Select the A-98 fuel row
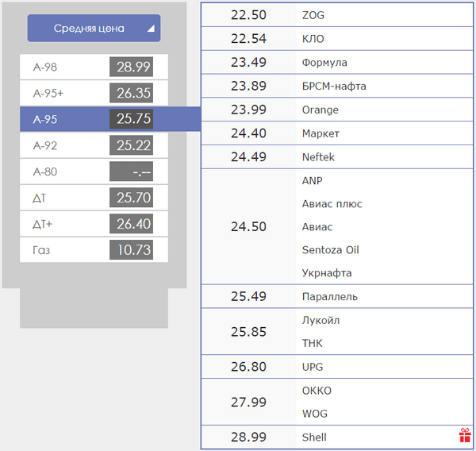476x451 pixels. [94, 67]
